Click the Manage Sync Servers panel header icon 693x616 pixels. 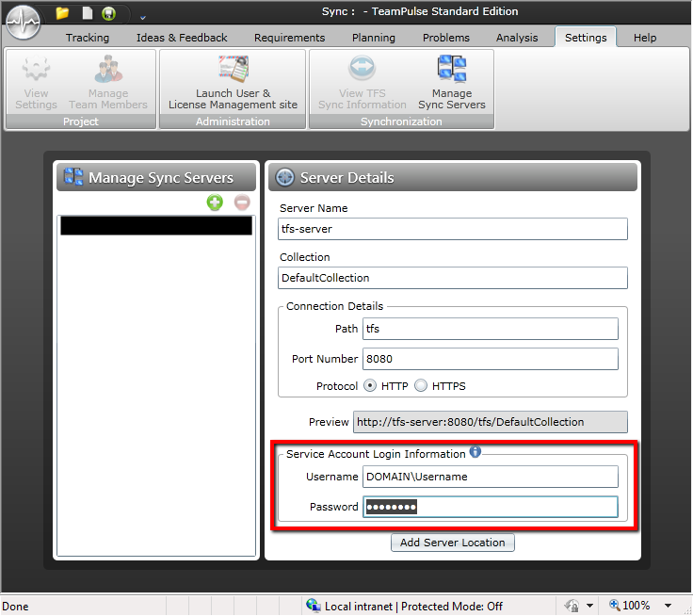73,176
